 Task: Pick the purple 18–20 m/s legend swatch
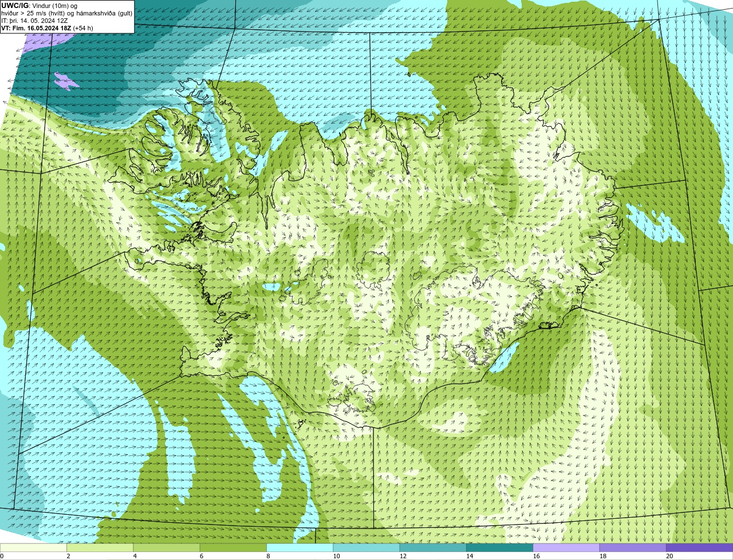pyautogui.click(x=633, y=548)
